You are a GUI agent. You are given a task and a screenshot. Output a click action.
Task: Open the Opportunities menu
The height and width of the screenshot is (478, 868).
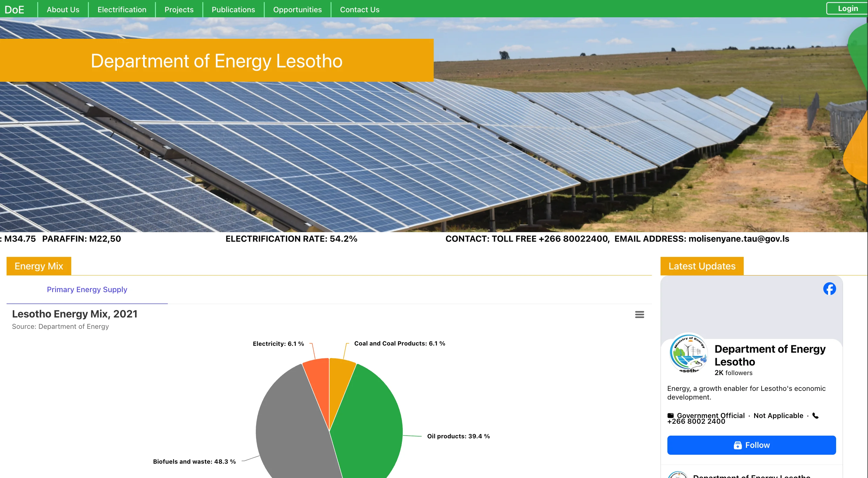297,10
